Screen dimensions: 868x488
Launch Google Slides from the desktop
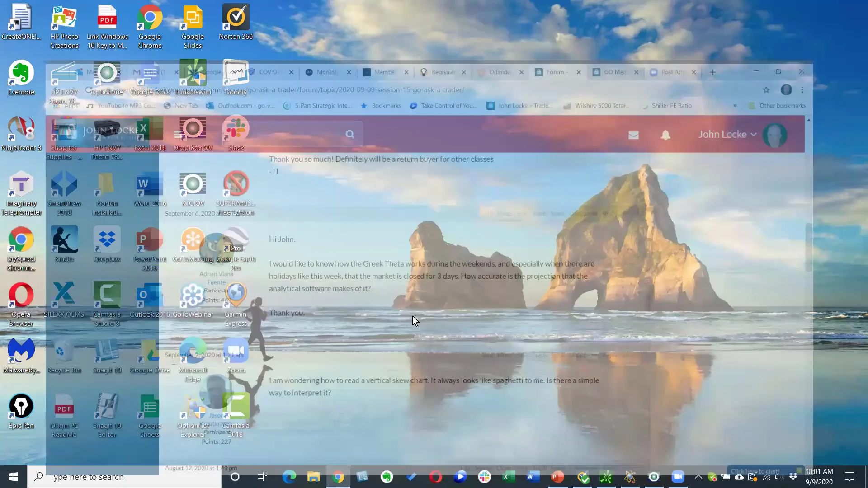[193, 27]
